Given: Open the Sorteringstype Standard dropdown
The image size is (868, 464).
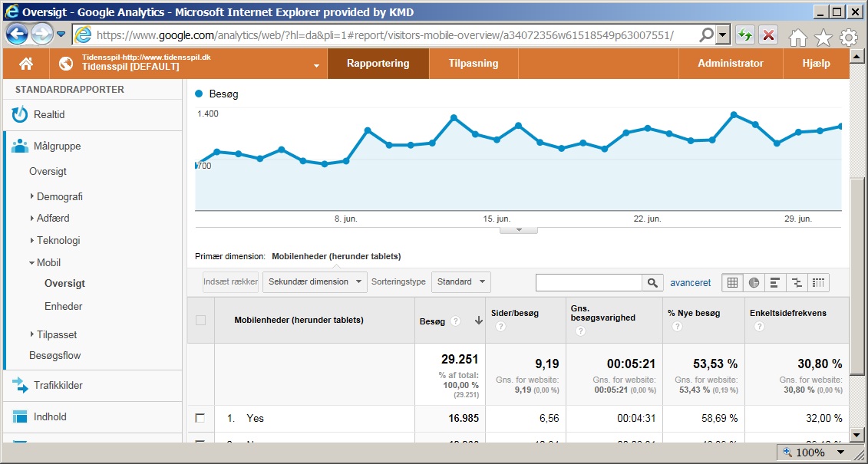Looking at the screenshot, I should pos(460,281).
